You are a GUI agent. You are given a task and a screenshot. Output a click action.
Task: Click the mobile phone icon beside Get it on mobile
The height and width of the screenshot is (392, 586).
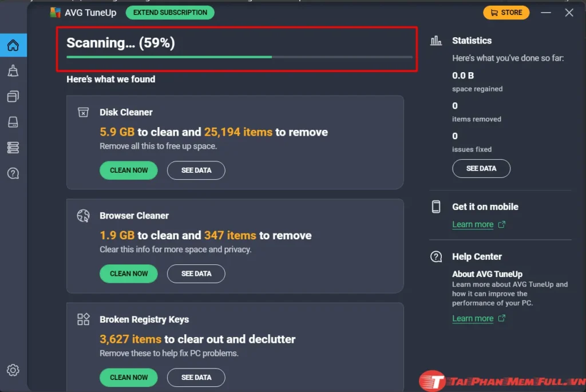tap(436, 207)
